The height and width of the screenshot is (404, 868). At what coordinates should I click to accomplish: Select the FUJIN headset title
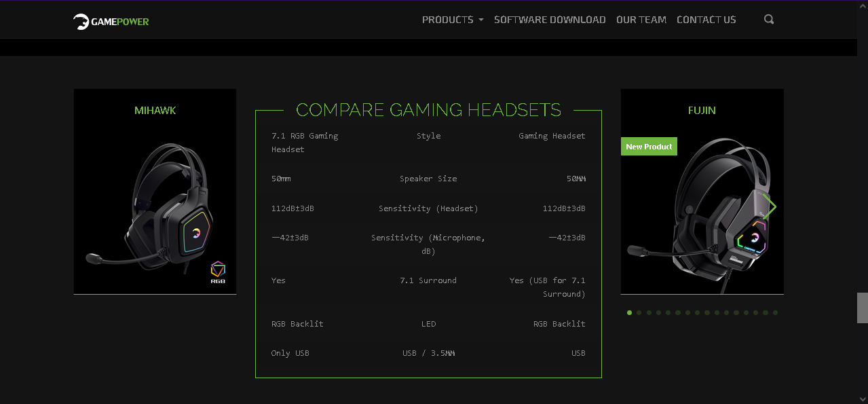point(702,110)
